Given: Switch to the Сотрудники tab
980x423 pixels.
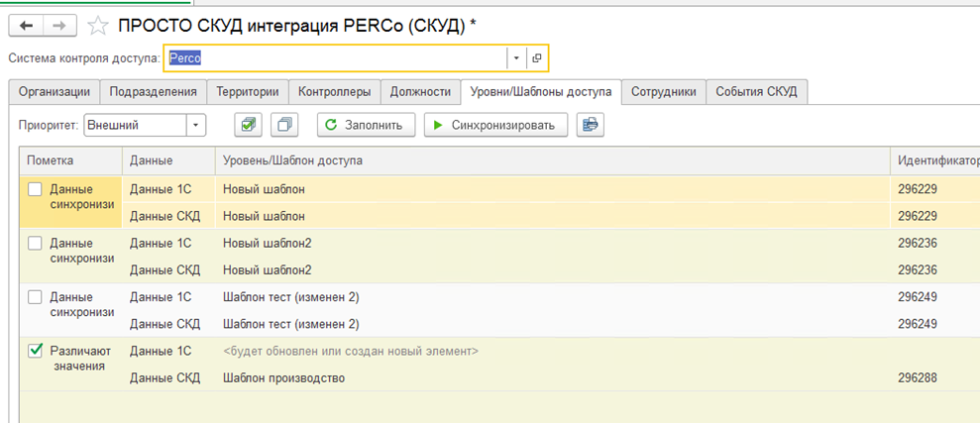Looking at the screenshot, I should (664, 91).
